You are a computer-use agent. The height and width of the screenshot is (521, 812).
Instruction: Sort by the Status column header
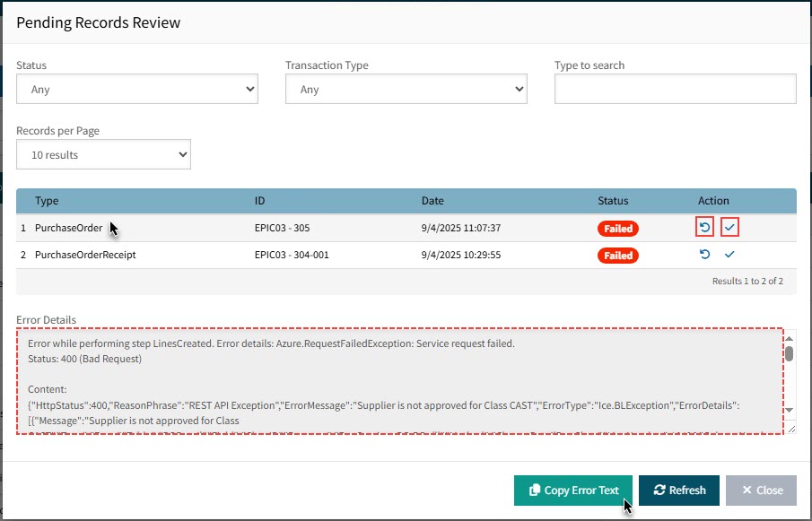[613, 201]
